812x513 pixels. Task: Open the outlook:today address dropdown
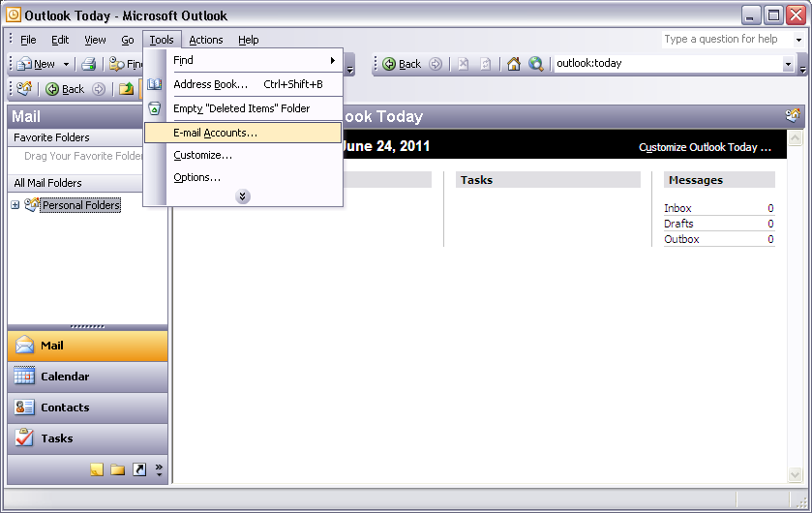tap(788, 64)
